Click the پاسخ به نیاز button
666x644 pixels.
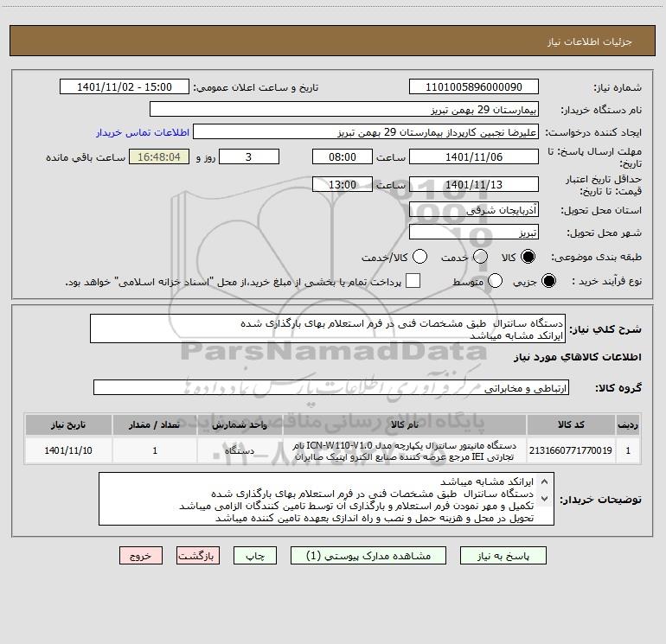503,556
